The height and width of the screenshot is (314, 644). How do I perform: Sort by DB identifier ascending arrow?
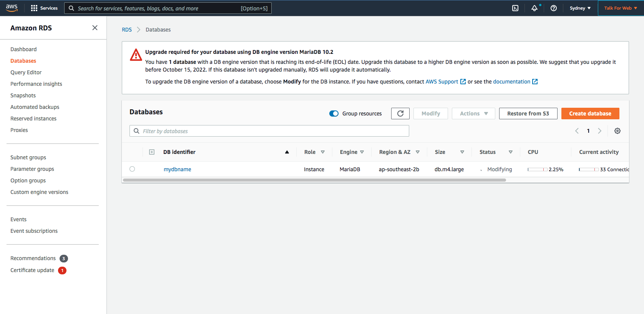(x=287, y=152)
